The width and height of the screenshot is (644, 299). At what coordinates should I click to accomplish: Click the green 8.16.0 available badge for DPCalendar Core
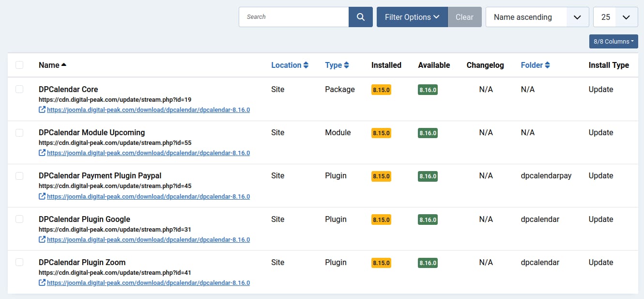tap(428, 90)
